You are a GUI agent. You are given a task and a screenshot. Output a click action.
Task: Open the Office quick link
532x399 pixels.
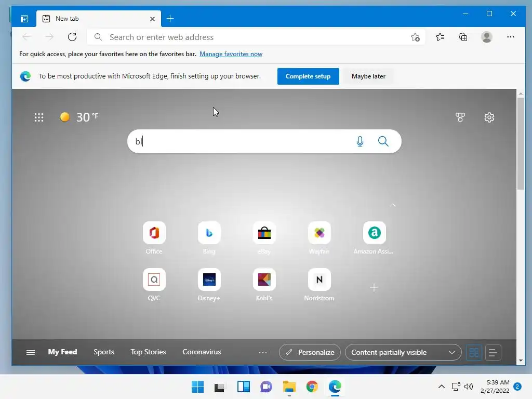[154, 238]
